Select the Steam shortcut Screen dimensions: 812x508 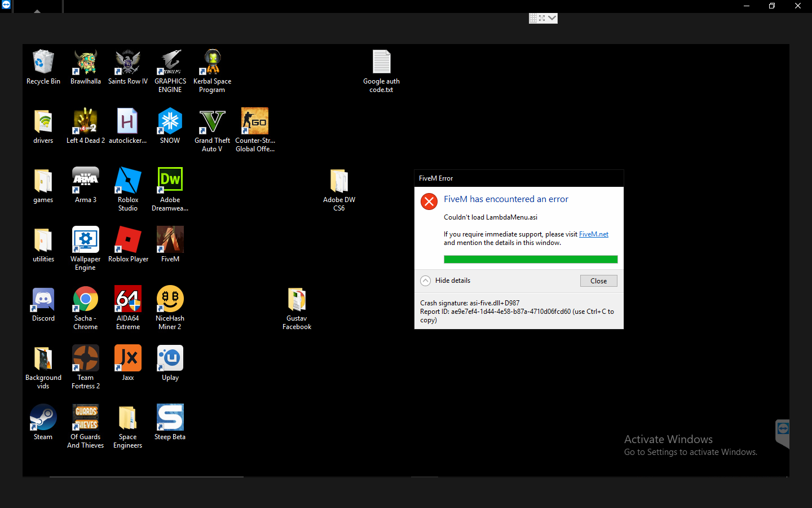pyautogui.click(x=43, y=423)
